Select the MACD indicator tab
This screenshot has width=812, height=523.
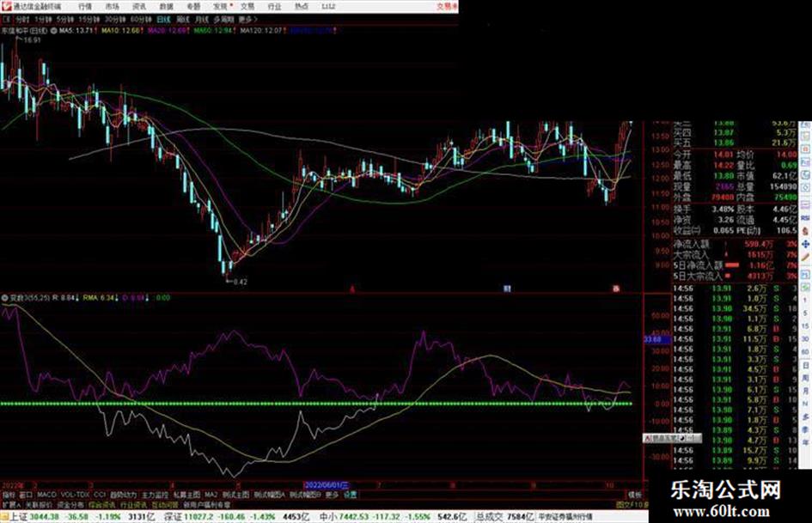click(46, 495)
